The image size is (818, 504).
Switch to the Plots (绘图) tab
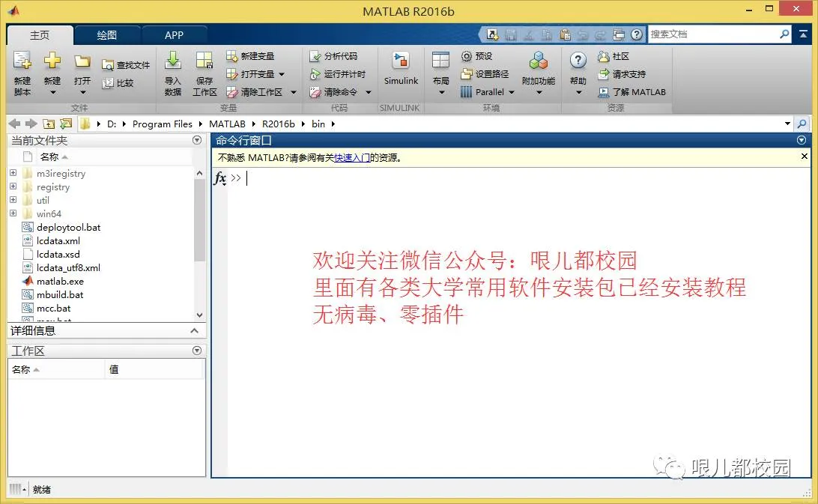click(x=107, y=35)
